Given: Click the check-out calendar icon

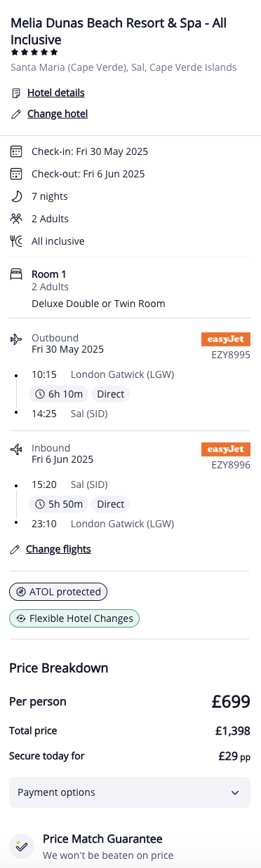Looking at the screenshot, I should click(16, 174).
